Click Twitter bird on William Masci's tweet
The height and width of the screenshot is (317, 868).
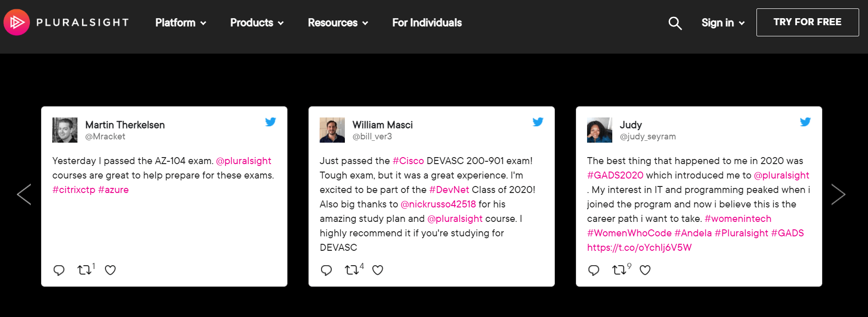pyautogui.click(x=538, y=122)
